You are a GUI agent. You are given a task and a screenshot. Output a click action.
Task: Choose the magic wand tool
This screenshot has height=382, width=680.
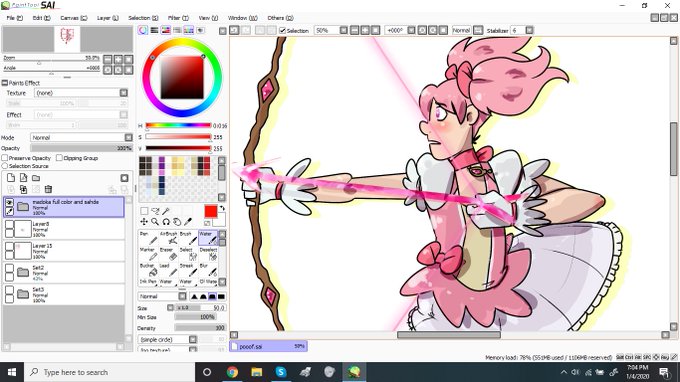coord(166,211)
